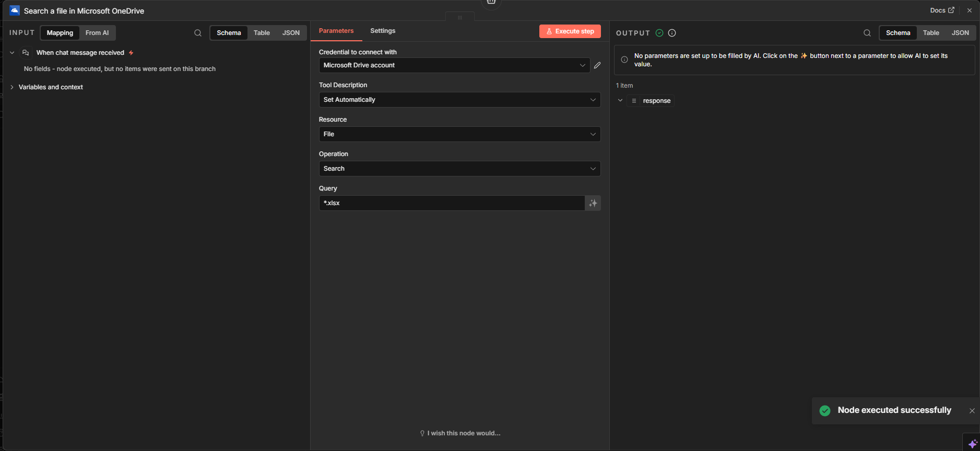Switch output view to JSON
The width and height of the screenshot is (980, 451).
960,33
